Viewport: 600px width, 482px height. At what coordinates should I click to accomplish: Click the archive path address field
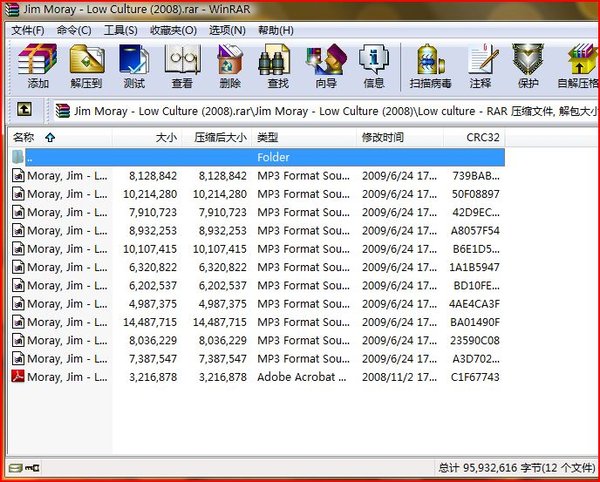325,111
